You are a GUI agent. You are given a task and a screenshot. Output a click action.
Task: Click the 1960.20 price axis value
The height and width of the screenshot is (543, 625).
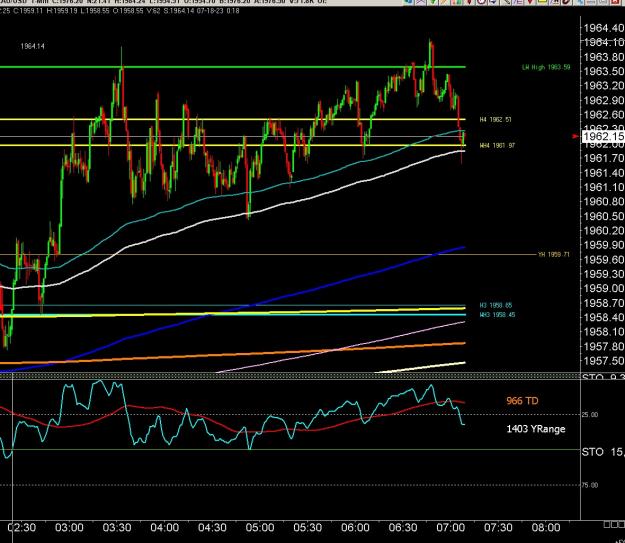click(x=604, y=231)
